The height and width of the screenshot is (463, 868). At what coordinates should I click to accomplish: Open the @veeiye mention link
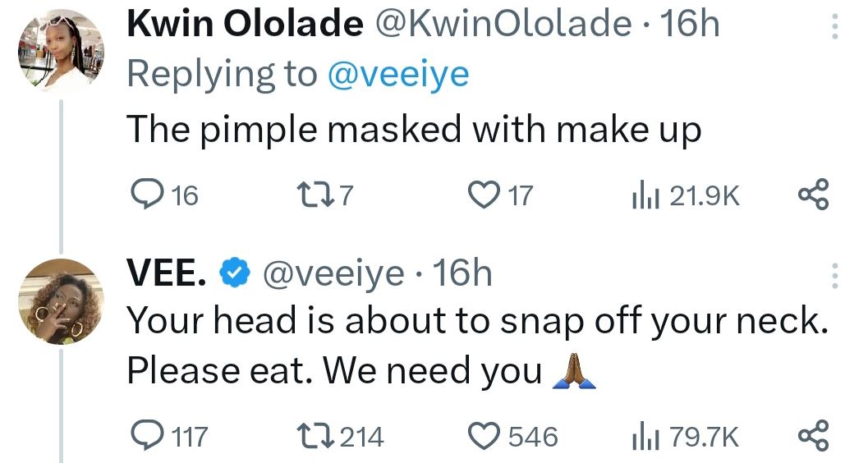pyautogui.click(x=398, y=75)
